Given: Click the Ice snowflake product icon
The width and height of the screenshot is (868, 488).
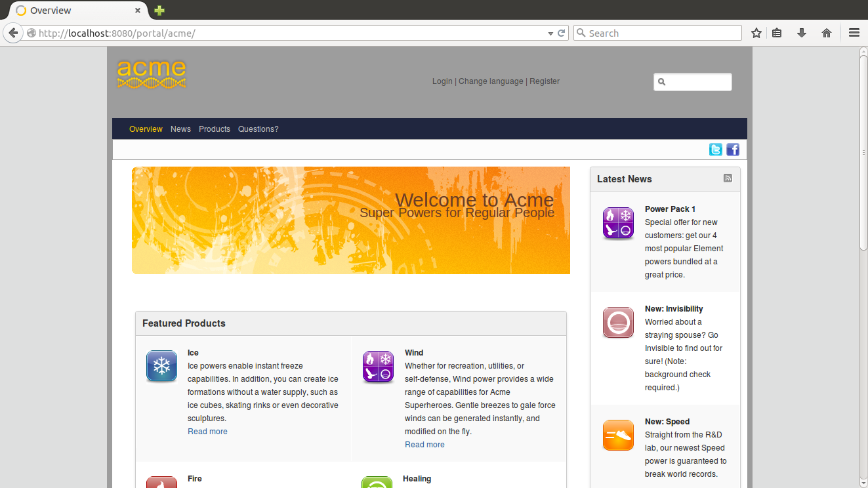Looking at the screenshot, I should point(161,366).
